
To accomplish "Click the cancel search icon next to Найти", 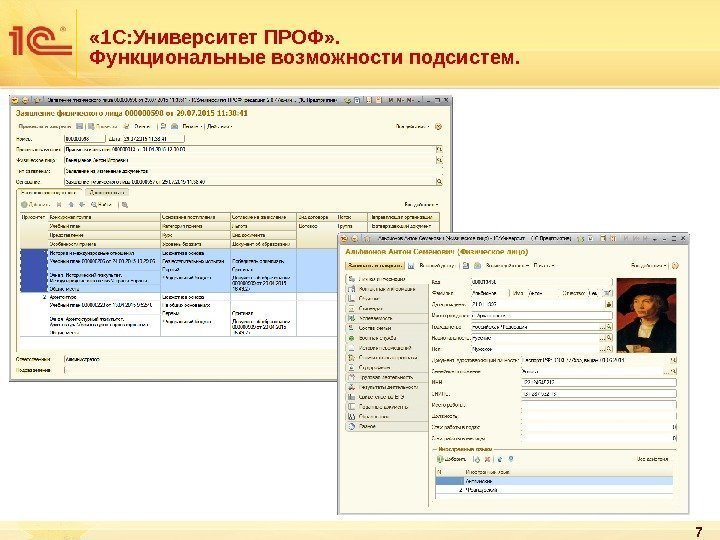I will [125, 204].
